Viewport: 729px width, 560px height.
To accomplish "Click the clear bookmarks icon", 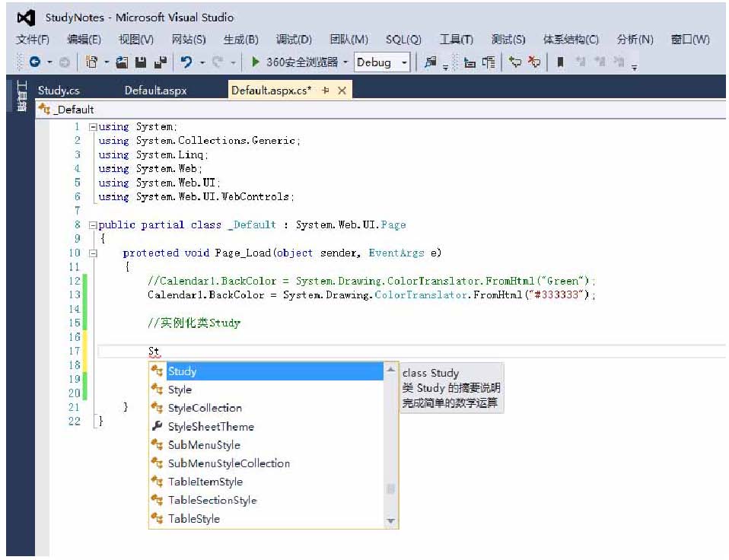I will [x=619, y=62].
